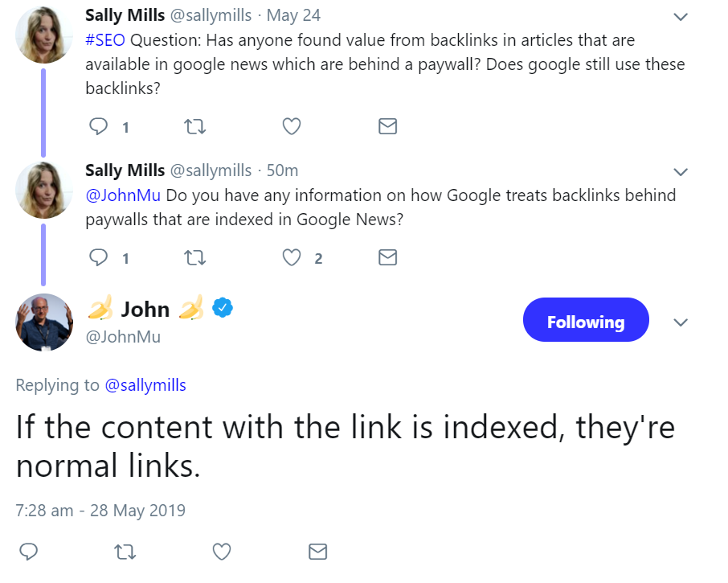Viewport: 728px width, 583px height.
Task: Click John's profile picture
Action: point(44,322)
